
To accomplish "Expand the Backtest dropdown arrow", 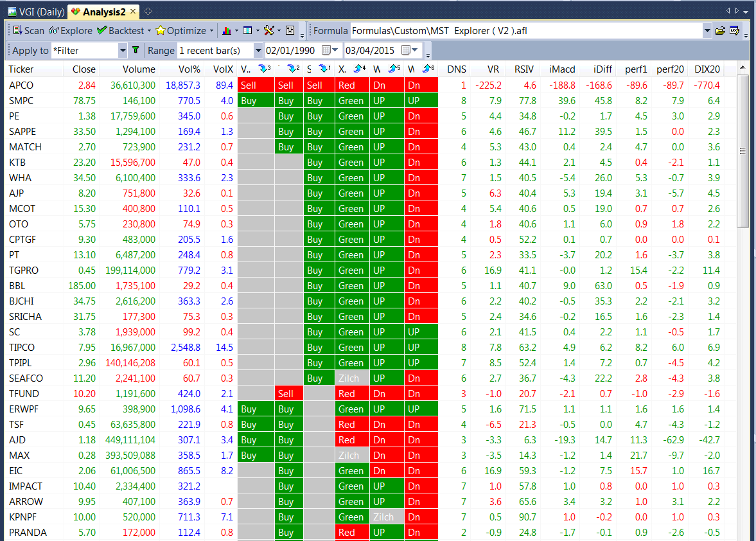I will 149,30.
